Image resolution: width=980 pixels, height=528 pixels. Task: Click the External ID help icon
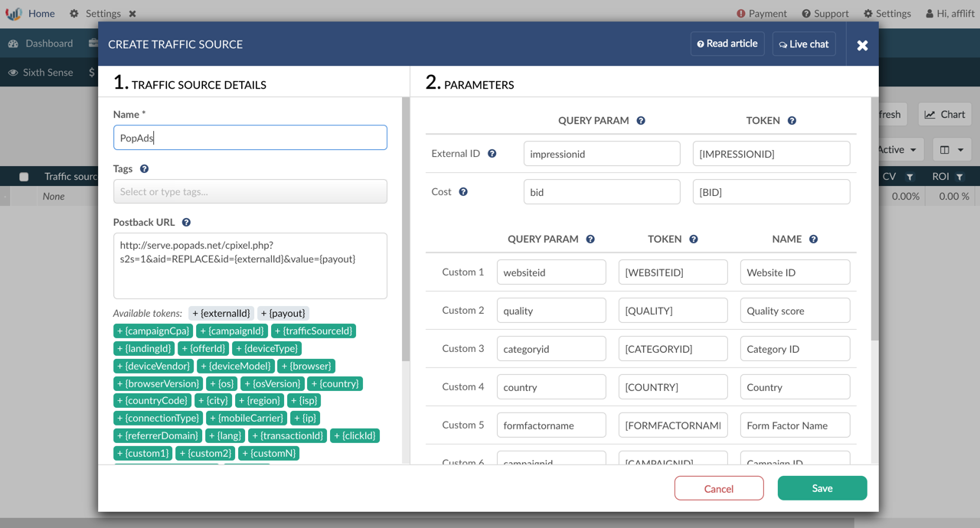[x=492, y=154]
